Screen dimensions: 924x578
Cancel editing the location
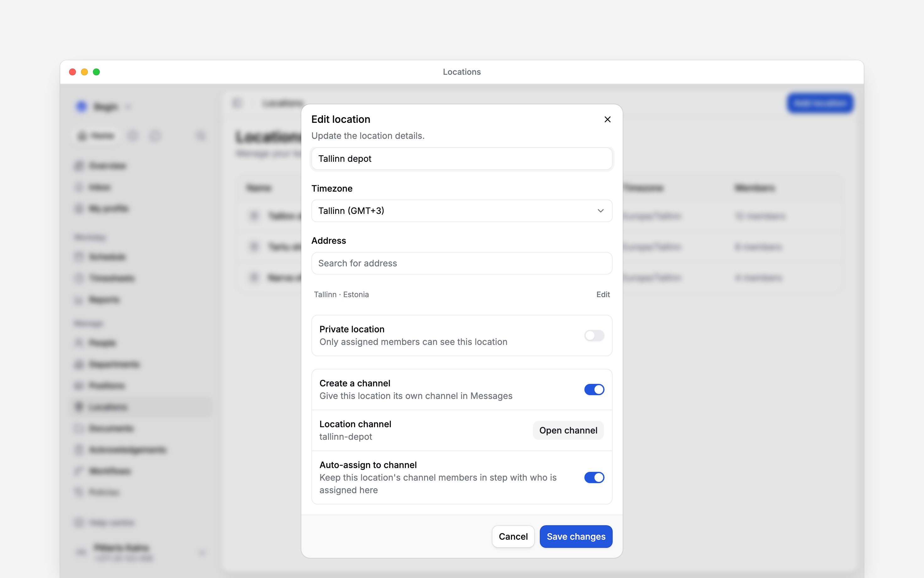click(513, 536)
